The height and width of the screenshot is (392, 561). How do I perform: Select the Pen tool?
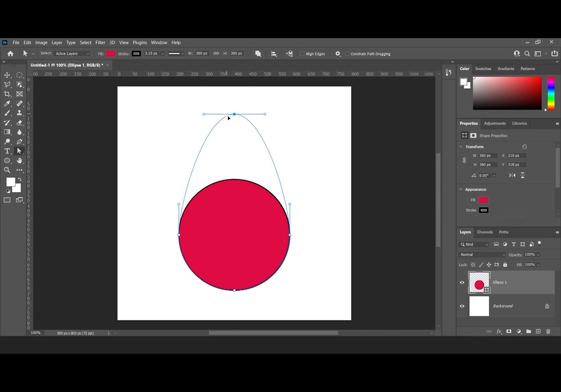tap(19, 141)
